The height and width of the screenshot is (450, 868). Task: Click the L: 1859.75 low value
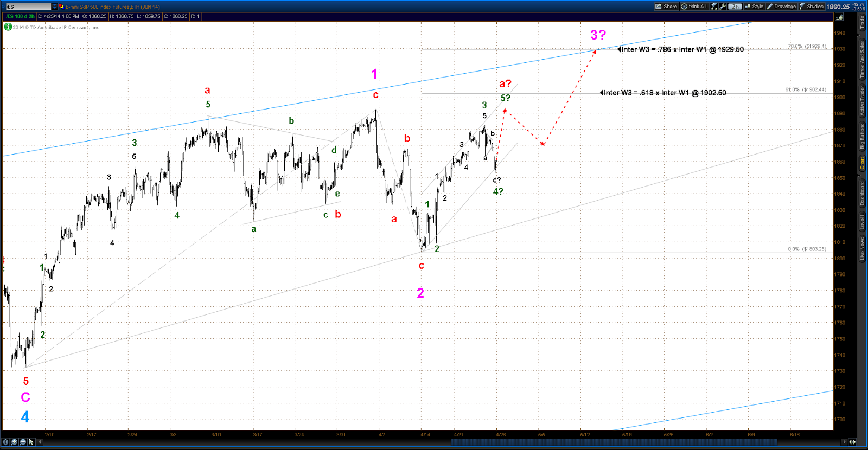(x=149, y=17)
